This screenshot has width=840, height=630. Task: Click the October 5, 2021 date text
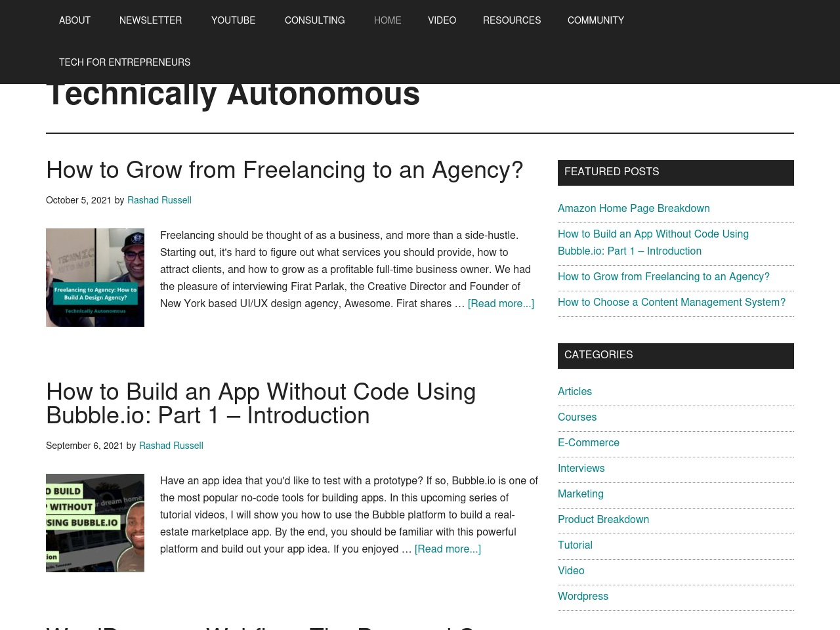(79, 200)
